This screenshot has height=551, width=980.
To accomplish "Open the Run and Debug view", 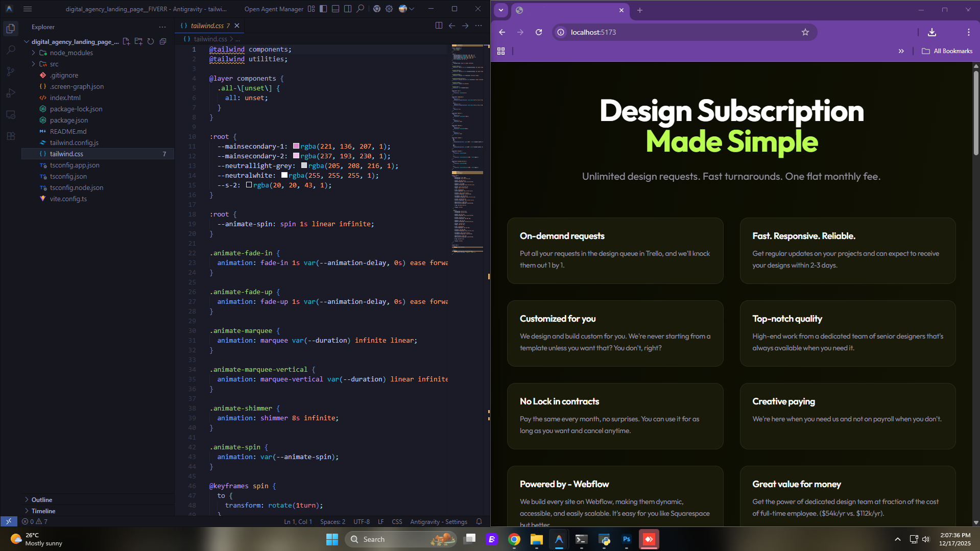I will coord(10,93).
